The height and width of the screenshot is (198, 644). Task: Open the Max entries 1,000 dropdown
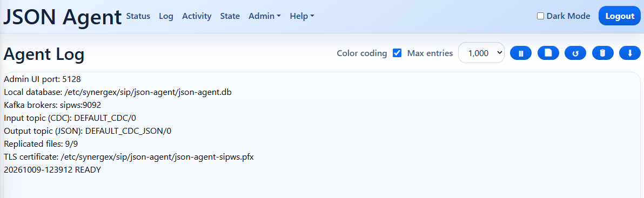point(481,53)
